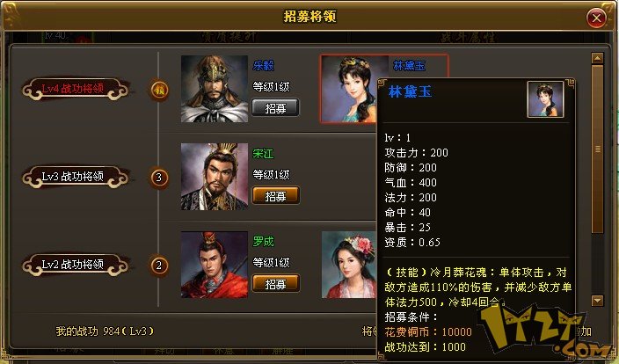
Task: Click the scrollbar down arrow
Action: click(598, 301)
